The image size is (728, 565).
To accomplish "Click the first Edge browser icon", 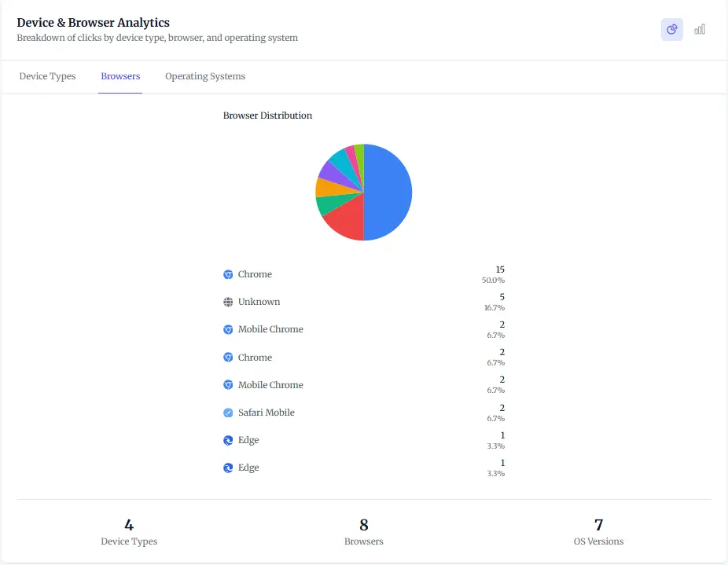I will click(x=228, y=441).
